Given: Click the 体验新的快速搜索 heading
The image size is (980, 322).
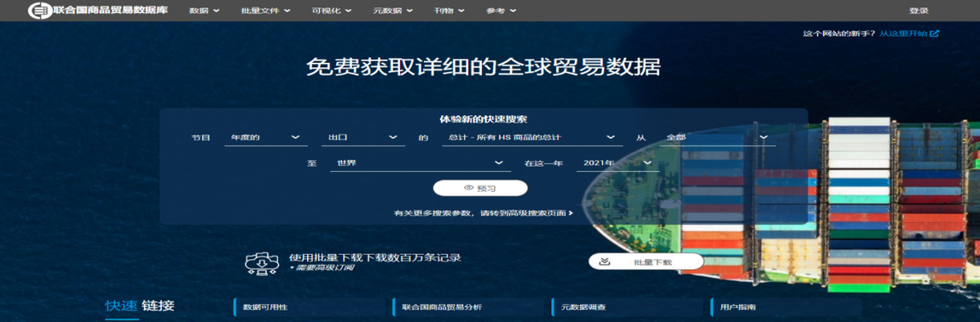Looking at the screenshot, I should (483, 119).
